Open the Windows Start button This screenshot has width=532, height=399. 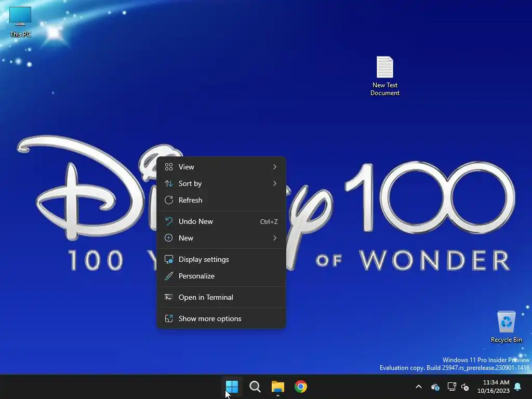(232, 387)
